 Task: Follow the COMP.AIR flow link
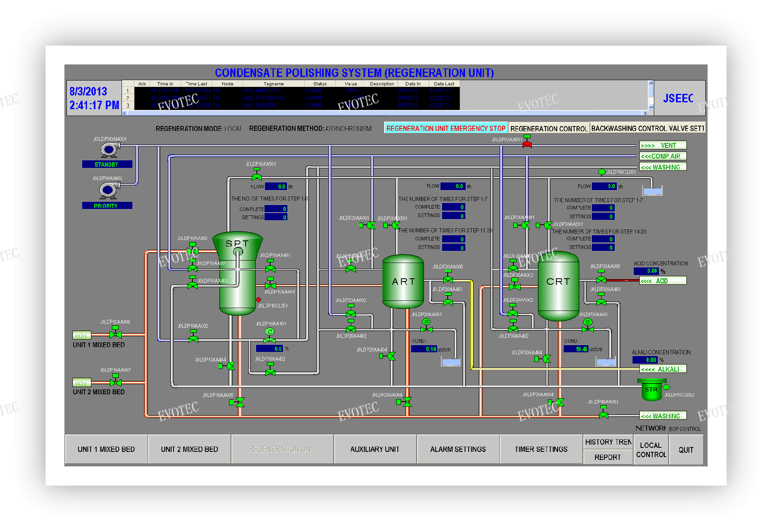(x=663, y=156)
